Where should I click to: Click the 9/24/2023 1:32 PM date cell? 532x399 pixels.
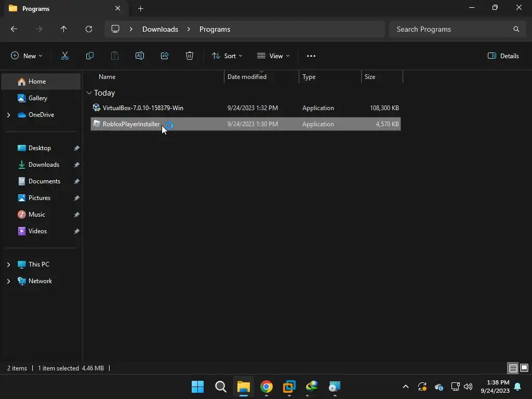[x=252, y=108]
